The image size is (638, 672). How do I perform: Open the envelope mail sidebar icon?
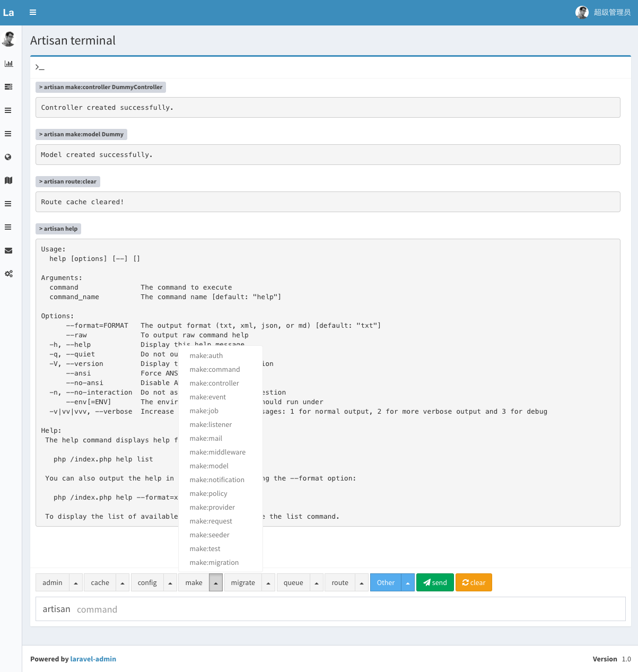point(8,250)
